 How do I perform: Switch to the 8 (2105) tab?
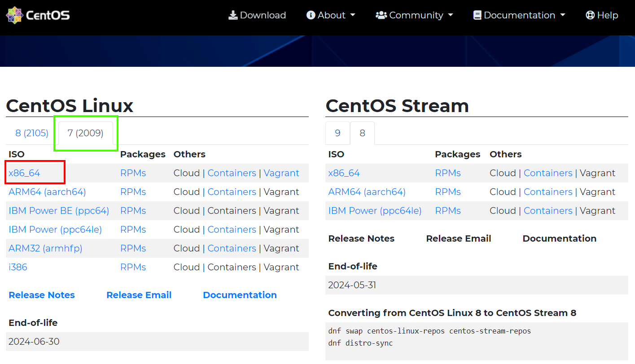point(32,133)
